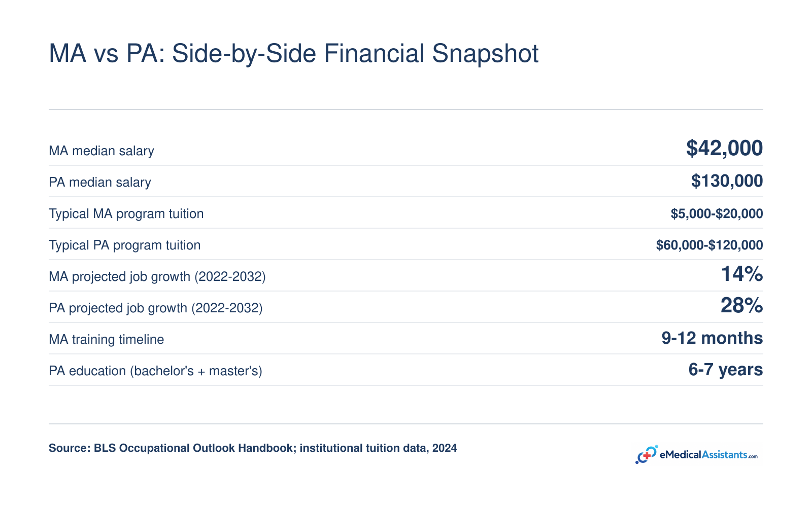Click the $130,000 salary figure
Screen dimensions: 812x505
(727, 181)
